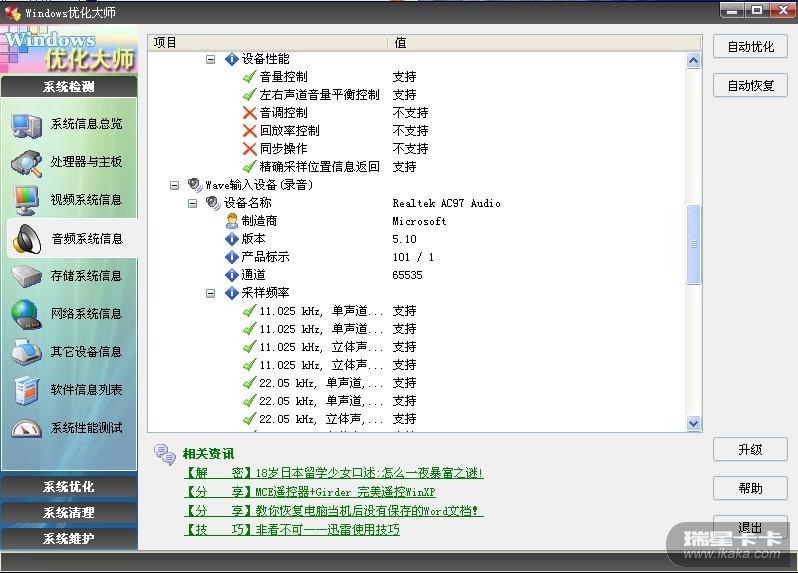798x573 pixels.
Task: Collapse the Wave输入设备 (录音) node
Action: tap(175, 185)
